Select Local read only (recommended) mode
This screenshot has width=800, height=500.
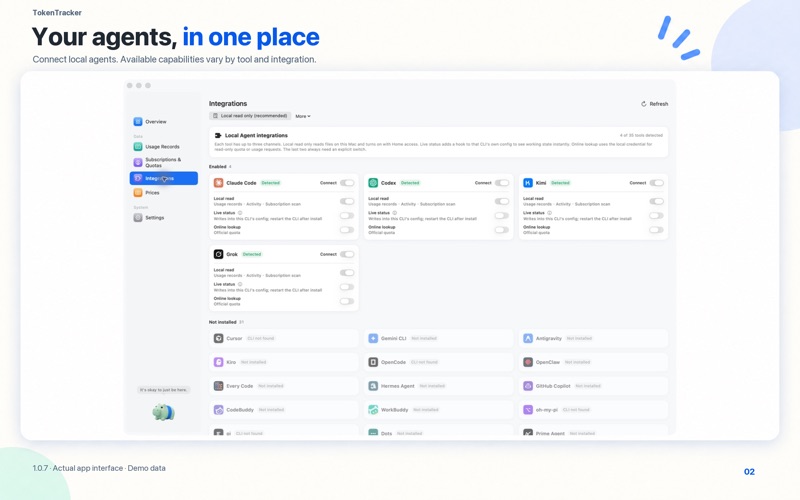[x=250, y=116]
